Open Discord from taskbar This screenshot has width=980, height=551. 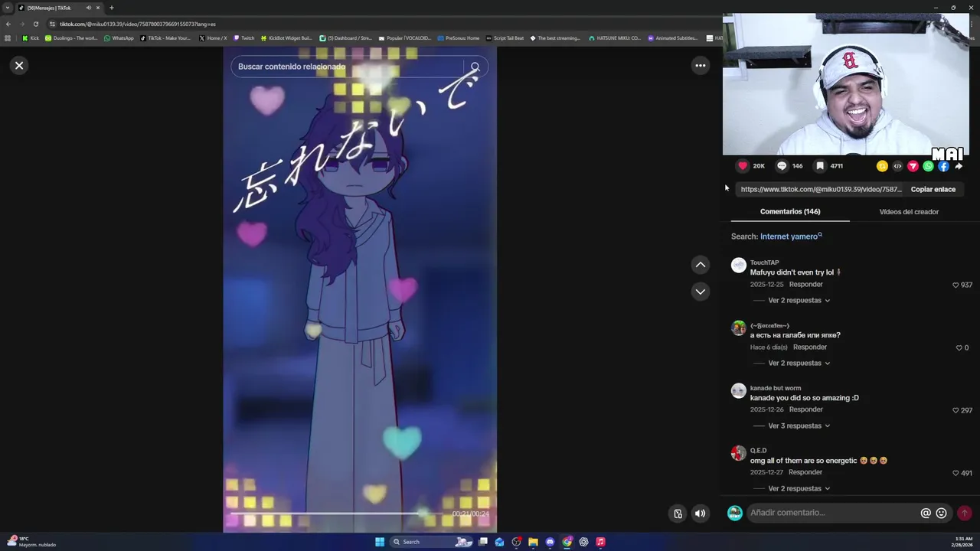pyautogui.click(x=550, y=542)
